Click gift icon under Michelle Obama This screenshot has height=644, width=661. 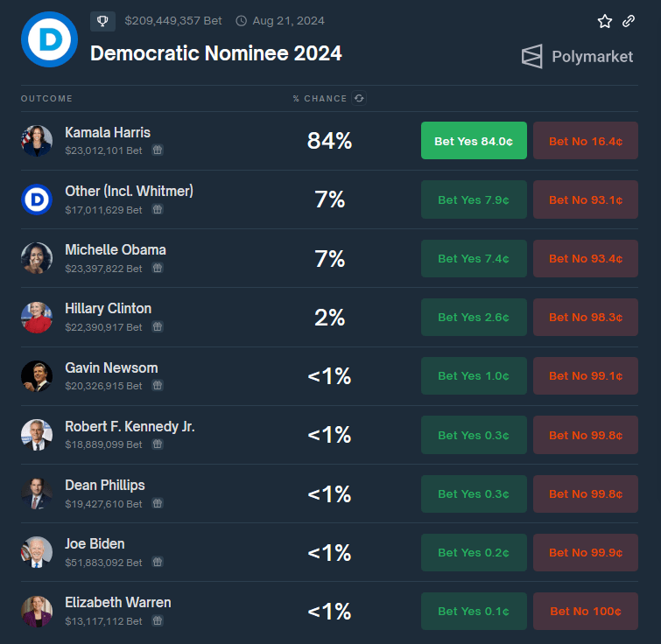(158, 268)
